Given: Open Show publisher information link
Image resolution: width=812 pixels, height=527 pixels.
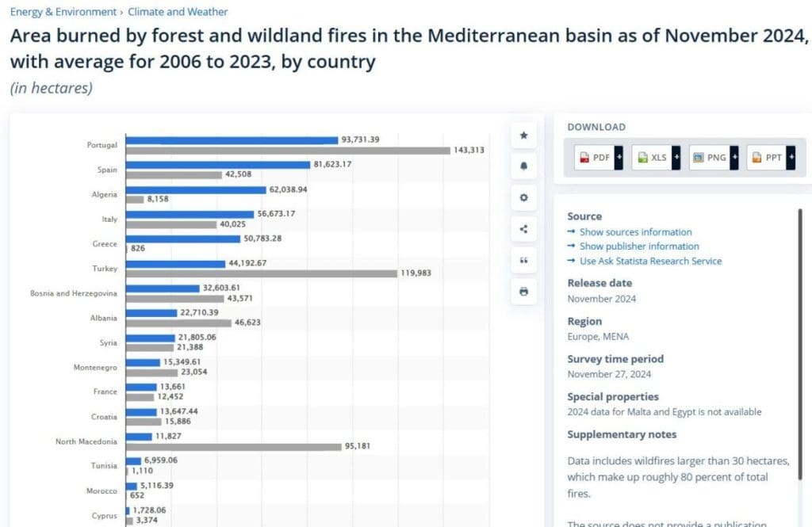Looking at the screenshot, I should point(639,246).
